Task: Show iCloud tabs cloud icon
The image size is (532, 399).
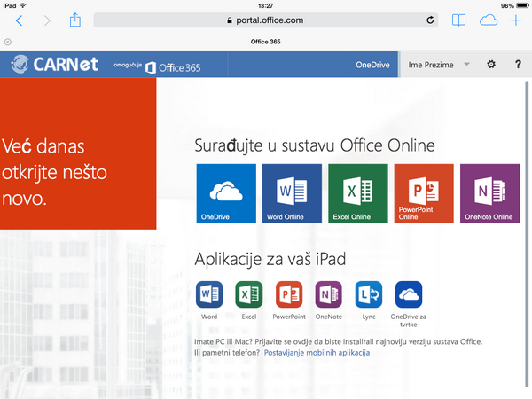Action: coord(489,20)
